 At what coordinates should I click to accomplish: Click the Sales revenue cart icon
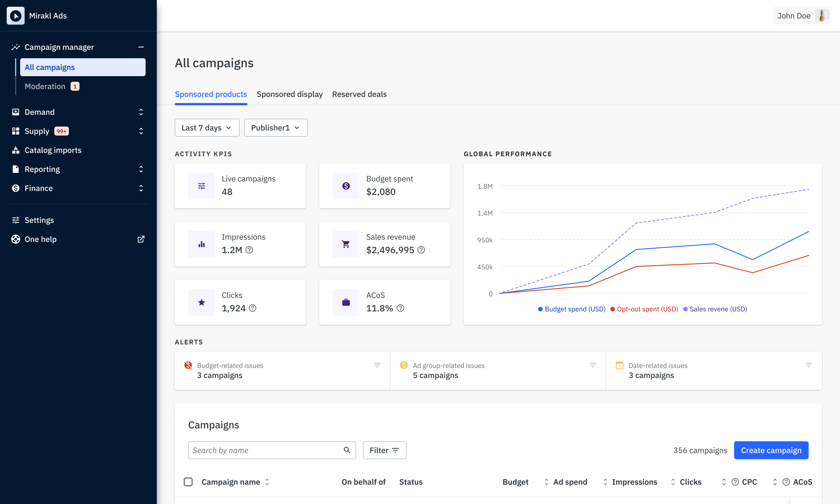[346, 244]
